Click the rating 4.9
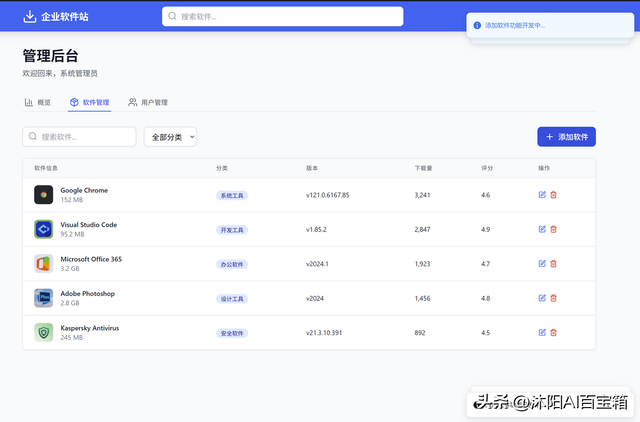This screenshot has width=640, height=422. (x=485, y=229)
